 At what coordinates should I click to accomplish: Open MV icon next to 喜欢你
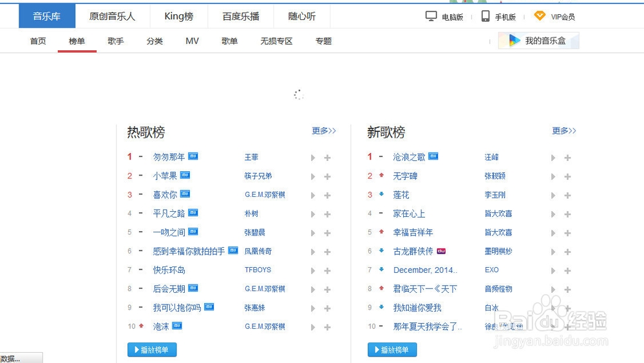(x=185, y=194)
